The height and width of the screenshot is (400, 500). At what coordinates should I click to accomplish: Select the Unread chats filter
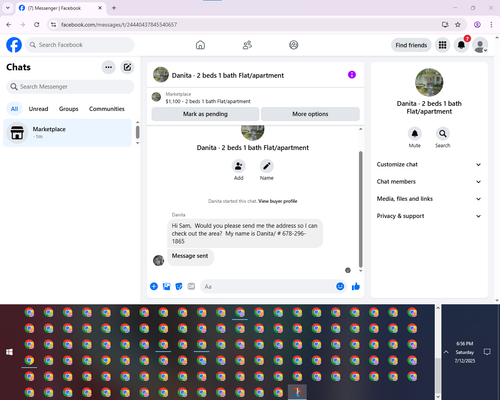[38, 109]
